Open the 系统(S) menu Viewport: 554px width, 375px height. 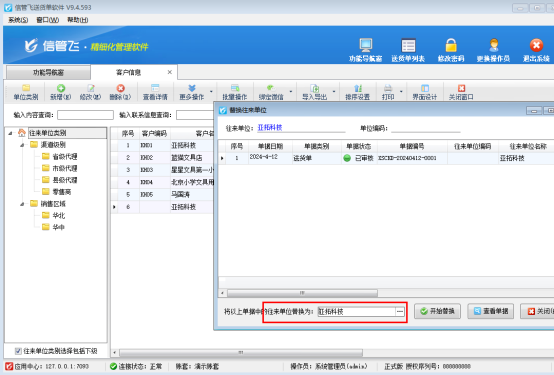[x=18, y=20]
